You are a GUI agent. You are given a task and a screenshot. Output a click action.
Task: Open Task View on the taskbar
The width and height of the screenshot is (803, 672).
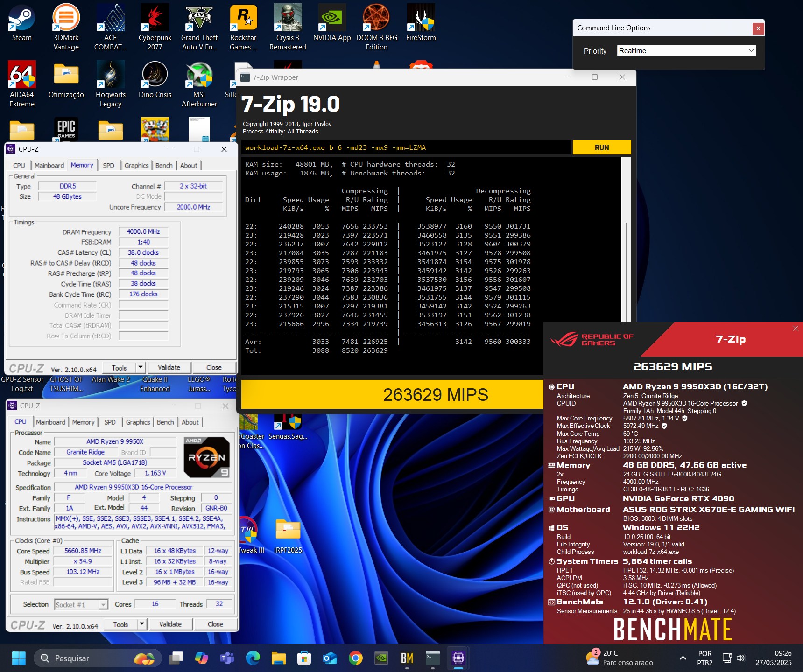176,658
